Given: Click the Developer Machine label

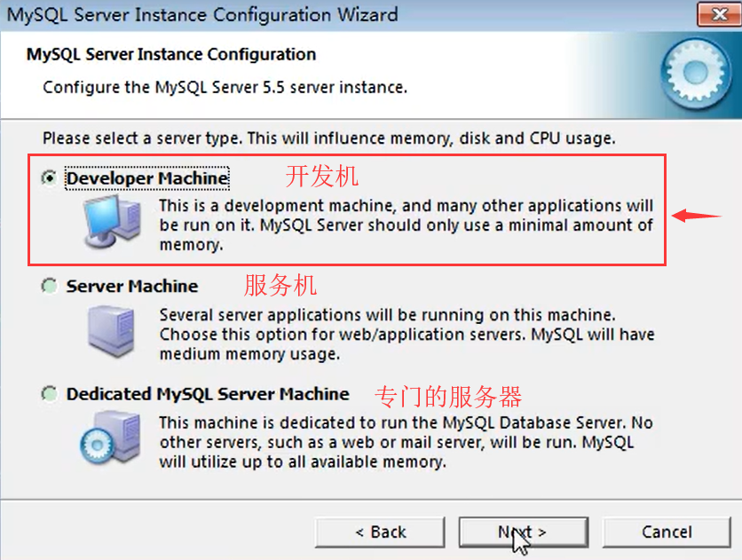Looking at the screenshot, I should 147,178.
